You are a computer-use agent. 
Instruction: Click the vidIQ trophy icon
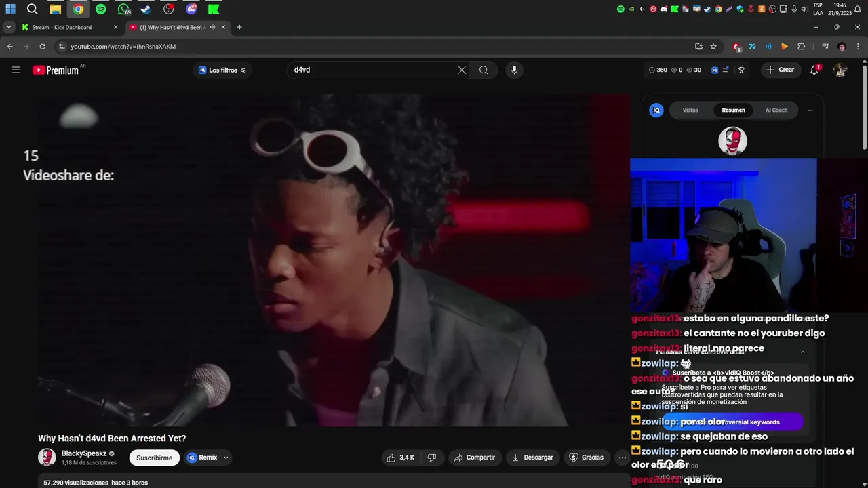(x=741, y=70)
